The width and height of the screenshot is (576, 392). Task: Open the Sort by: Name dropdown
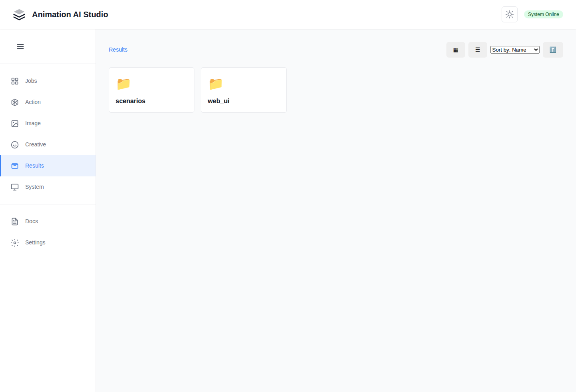(515, 50)
